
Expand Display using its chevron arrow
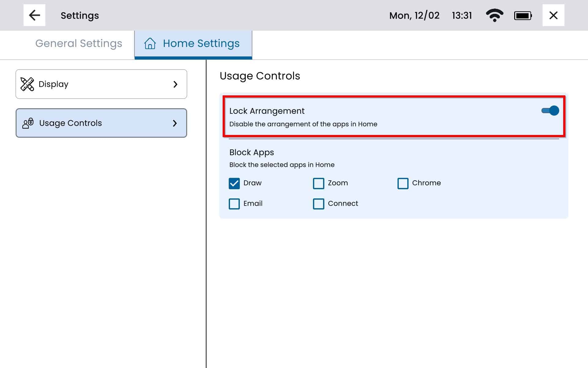(x=175, y=84)
